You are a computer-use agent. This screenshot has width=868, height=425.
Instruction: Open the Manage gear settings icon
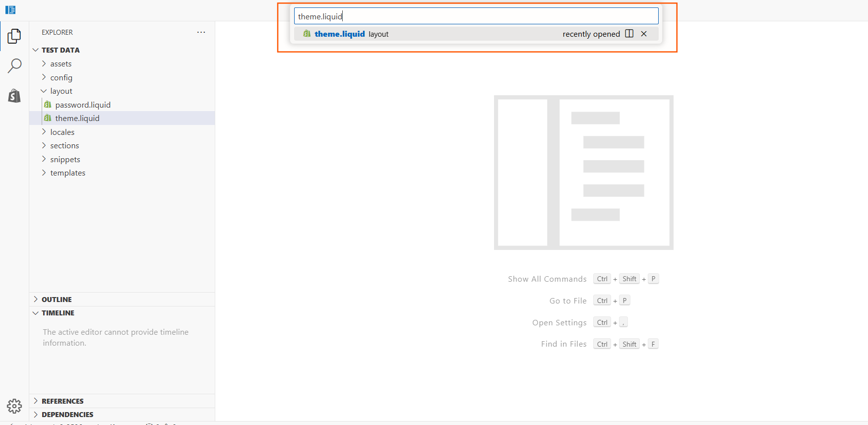[x=14, y=406]
